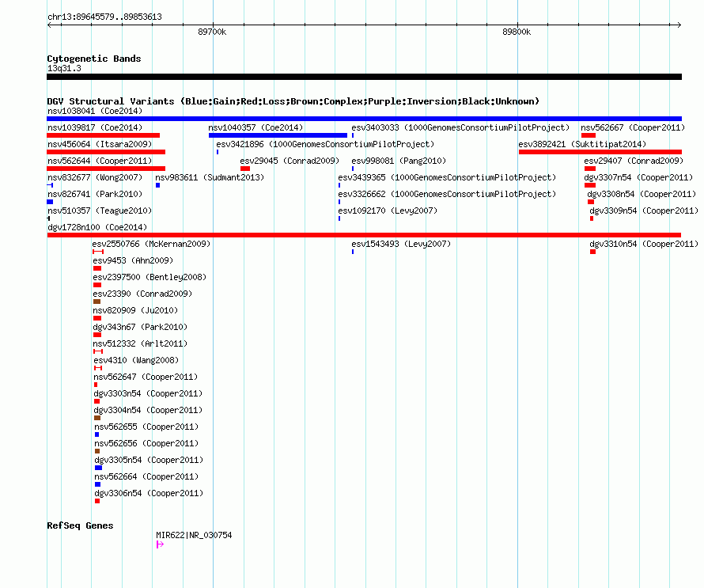Click red bracket glyph under esv4310
The height and width of the screenshot is (588, 704).
(x=98, y=368)
